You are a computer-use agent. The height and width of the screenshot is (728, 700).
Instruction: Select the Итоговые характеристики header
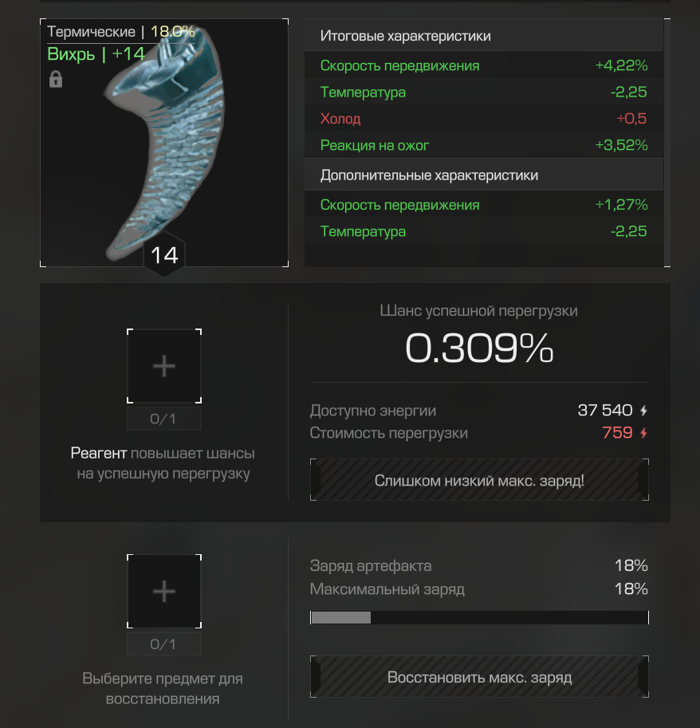pos(484,36)
